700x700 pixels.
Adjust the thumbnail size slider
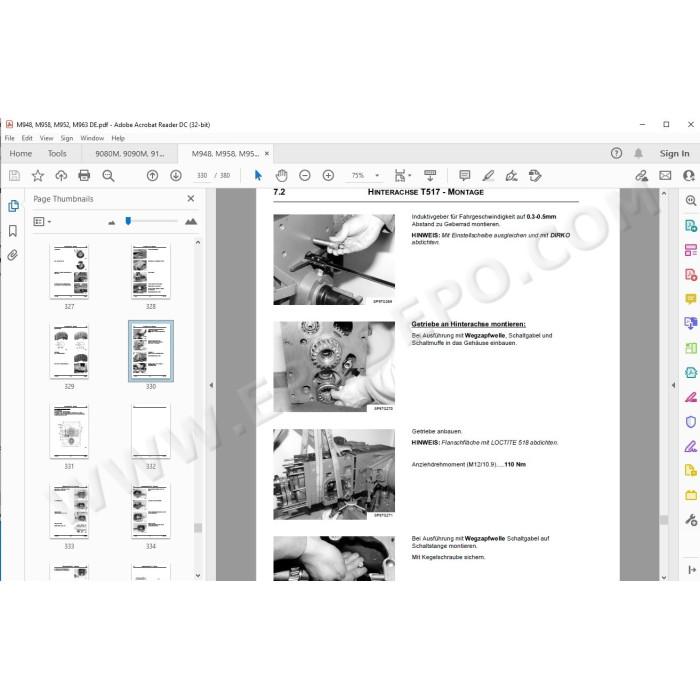coord(128,221)
